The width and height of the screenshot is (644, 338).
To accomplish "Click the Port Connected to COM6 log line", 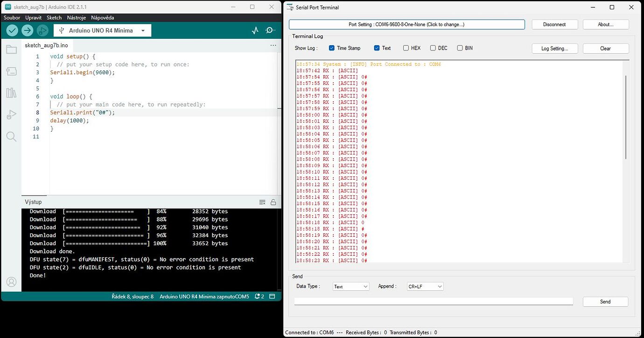I will pyautogui.click(x=369, y=64).
